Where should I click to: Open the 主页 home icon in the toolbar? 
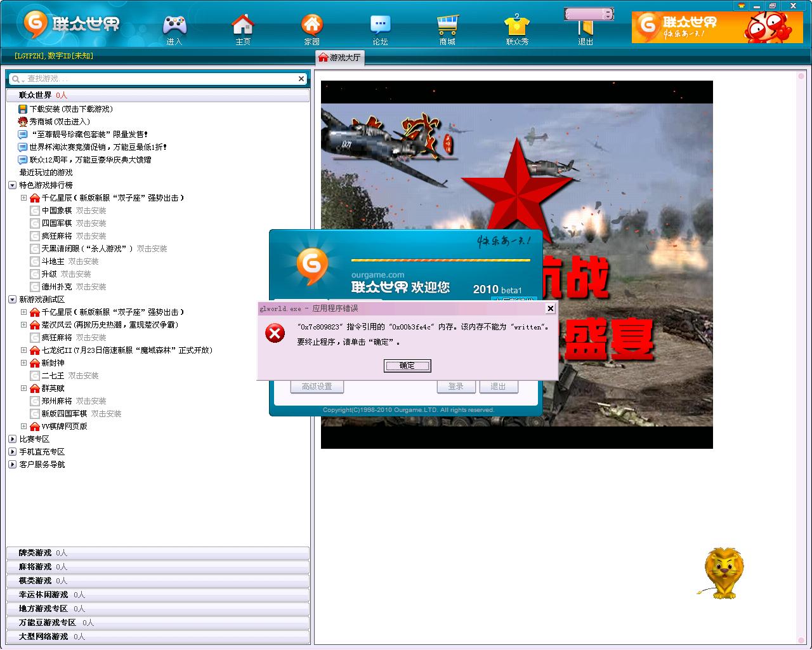point(243,25)
